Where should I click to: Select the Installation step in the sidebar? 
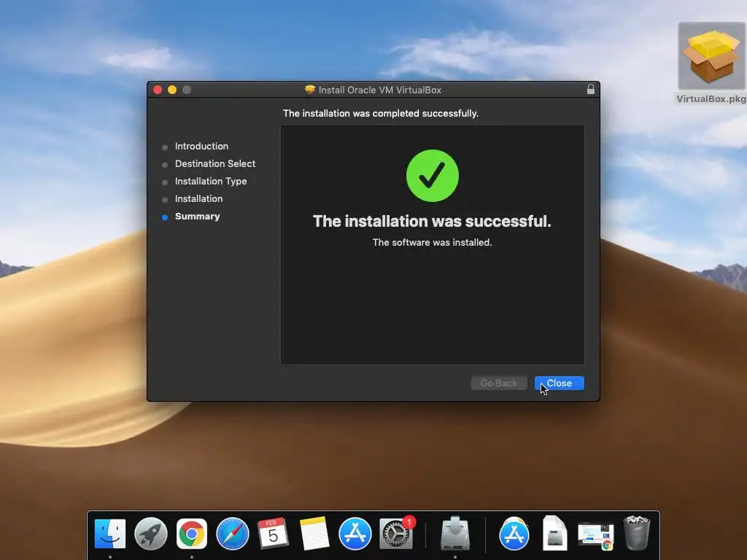198,198
